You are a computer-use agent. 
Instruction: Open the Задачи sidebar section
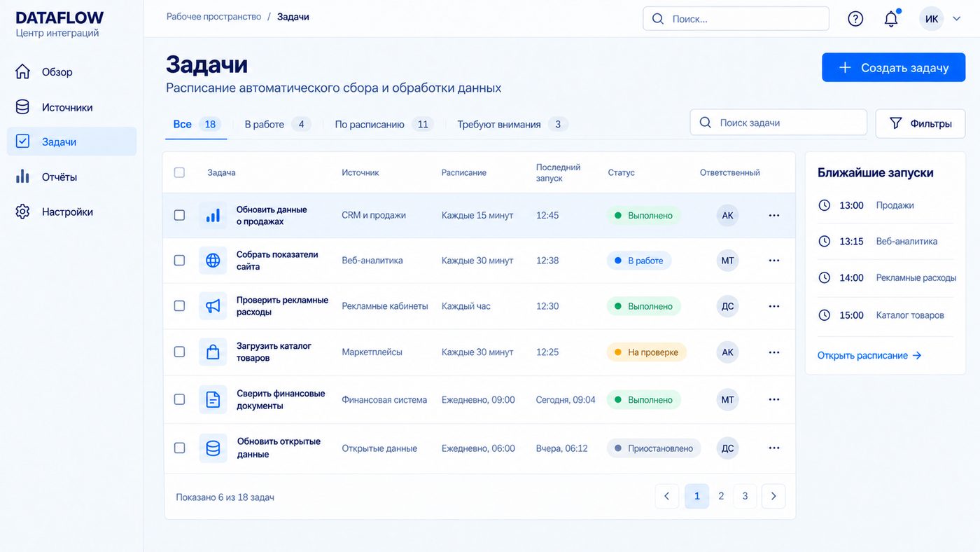click(x=71, y=142)
